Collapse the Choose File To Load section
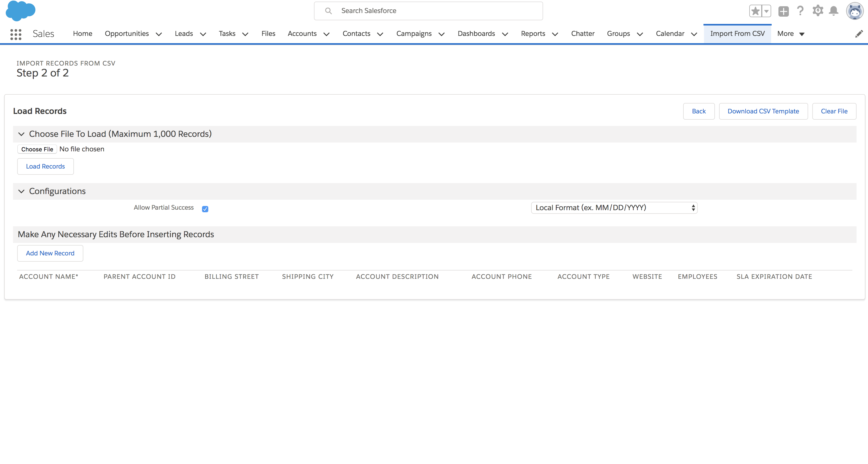Viewport: 868px width, 464px height. point(21,134)
